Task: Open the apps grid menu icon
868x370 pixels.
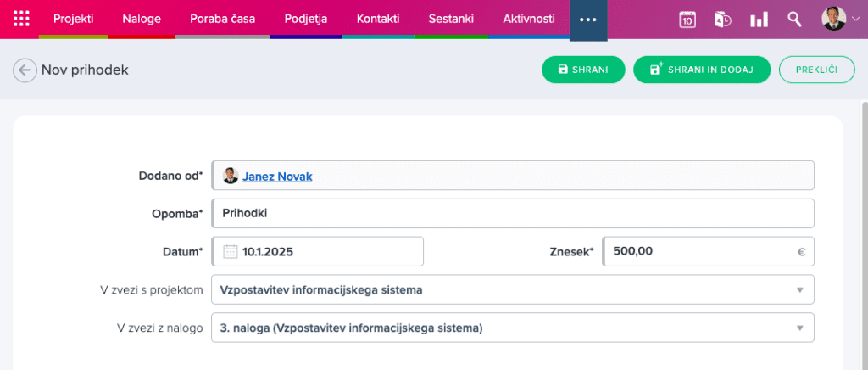Action: (22, 19)
